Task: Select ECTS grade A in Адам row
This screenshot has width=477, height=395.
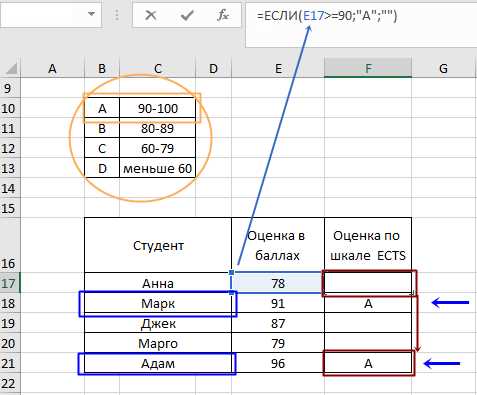Action: click(368, 363)
